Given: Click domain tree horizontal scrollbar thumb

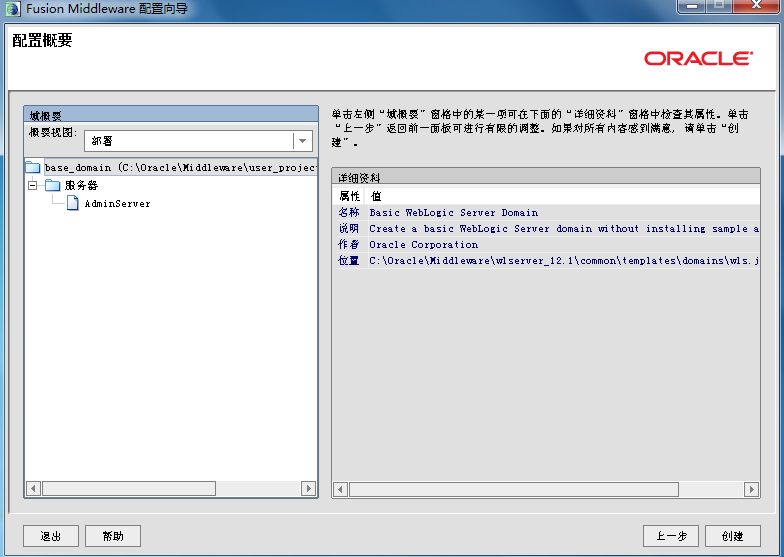Looking at the screenshot, I should (129, 488).
